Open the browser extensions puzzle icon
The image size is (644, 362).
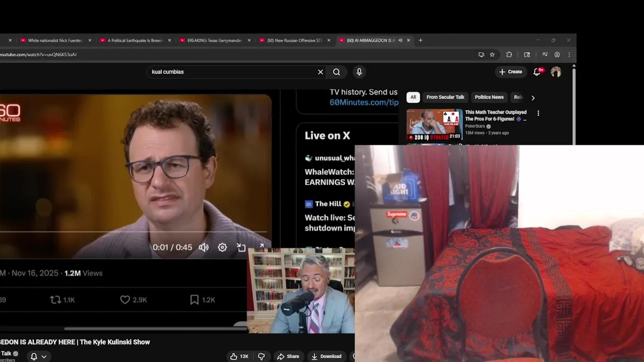click(x=509, y=54)
